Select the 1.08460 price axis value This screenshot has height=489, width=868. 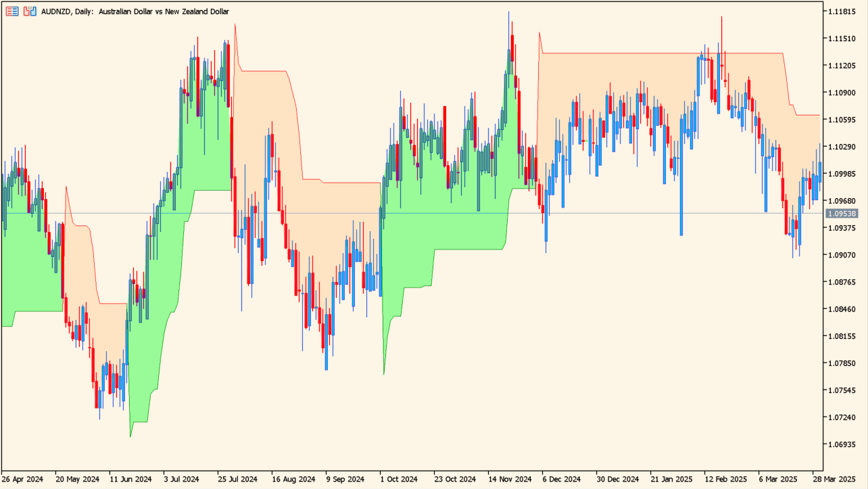click(842, 309)
